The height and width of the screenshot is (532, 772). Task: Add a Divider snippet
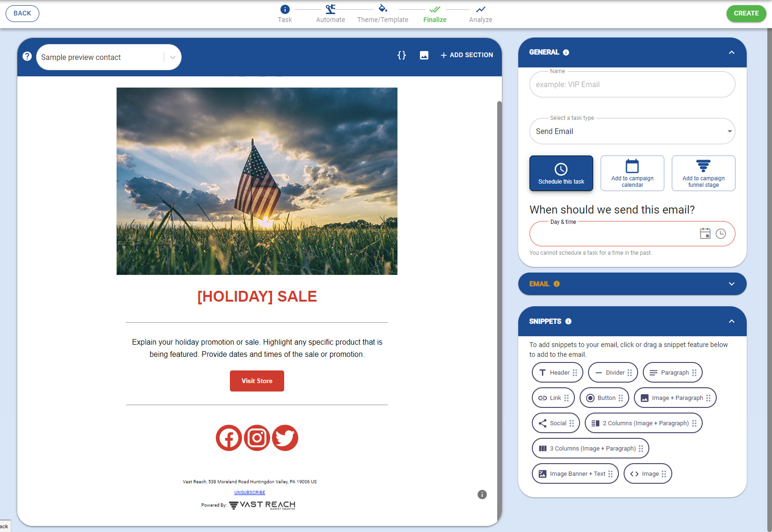(x=613, y=373)
